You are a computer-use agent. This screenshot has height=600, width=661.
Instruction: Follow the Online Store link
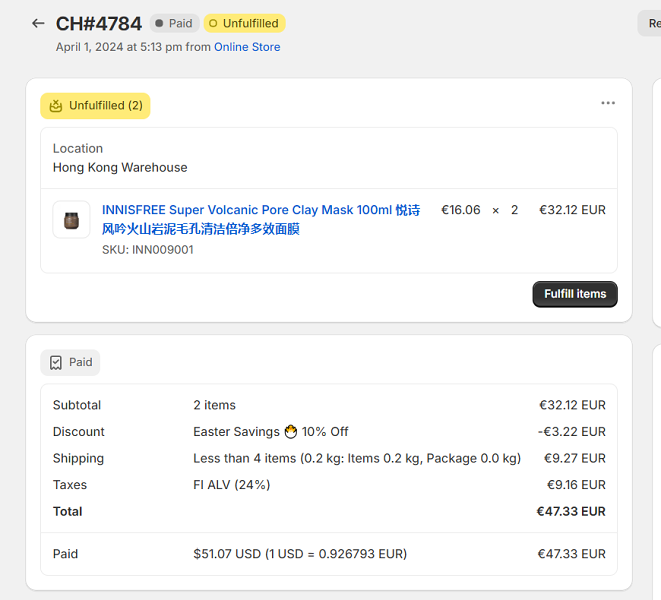(247, 47)
